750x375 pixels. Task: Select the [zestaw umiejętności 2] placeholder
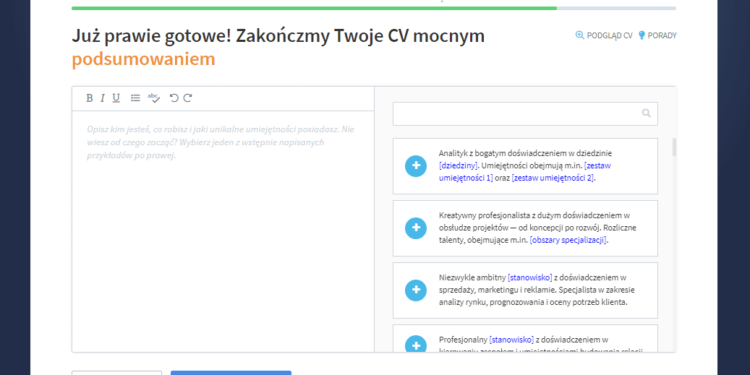(553, 178)
